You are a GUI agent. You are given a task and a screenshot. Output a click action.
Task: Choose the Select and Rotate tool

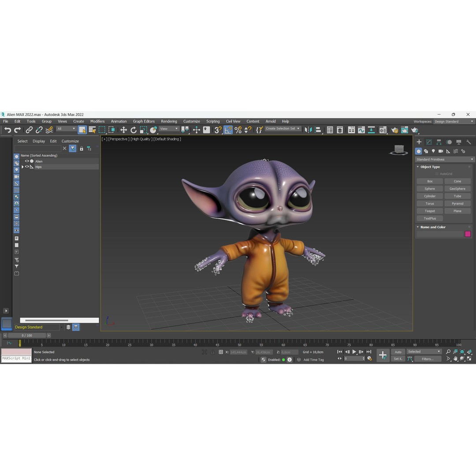tap(134, 130)
